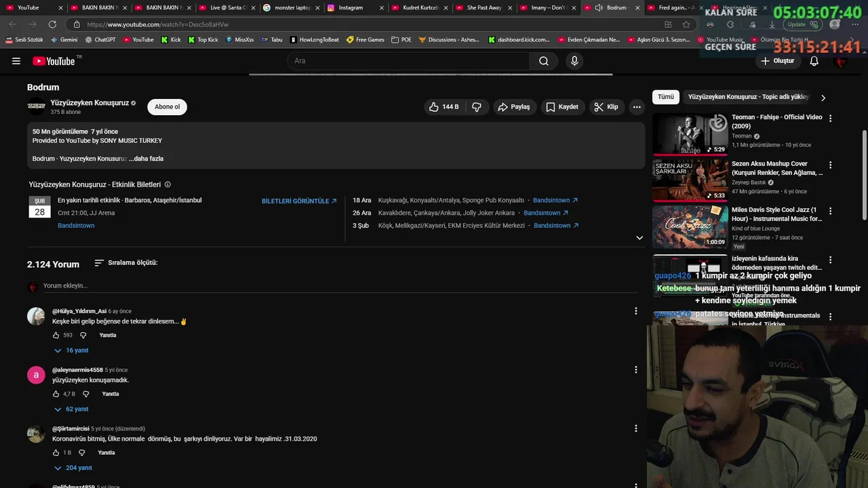868x488 pixels.
Task: Open options for Sezen Aksu Mashup video
Action: [x=830, y=165]
